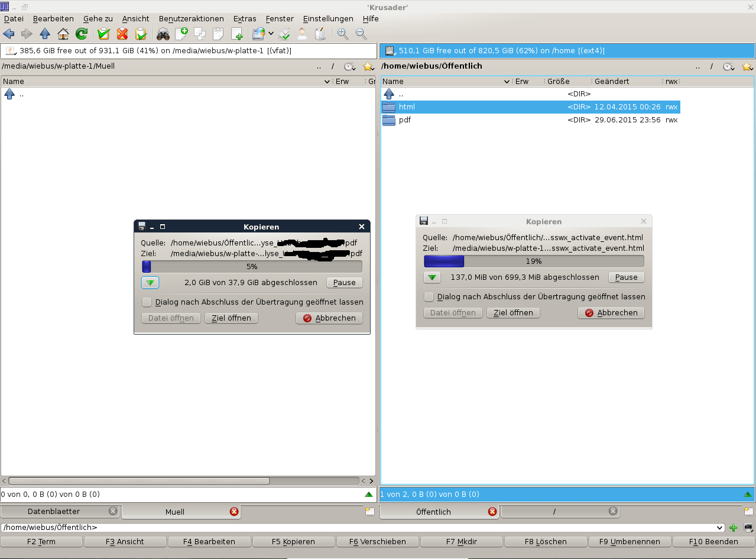Expand details arrow in the 5% copy dialog
Image resolution: width=756 pixels, height=559 pixels.
pos(150,283)
